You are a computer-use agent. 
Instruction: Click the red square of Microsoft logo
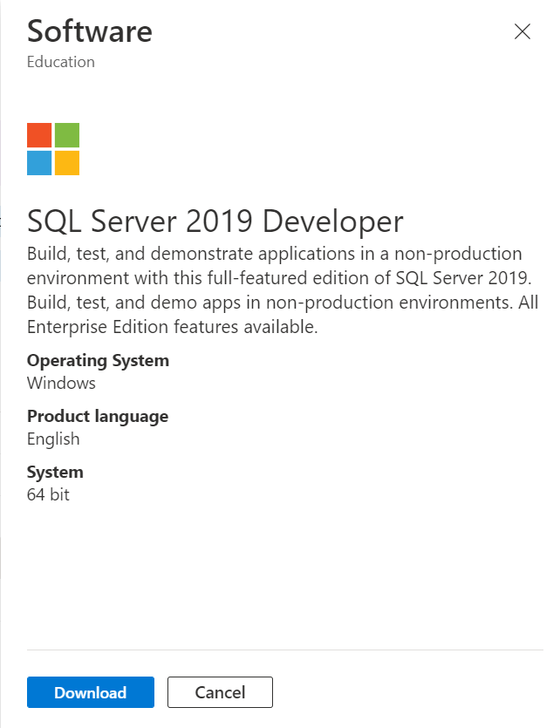coord(39,135)
